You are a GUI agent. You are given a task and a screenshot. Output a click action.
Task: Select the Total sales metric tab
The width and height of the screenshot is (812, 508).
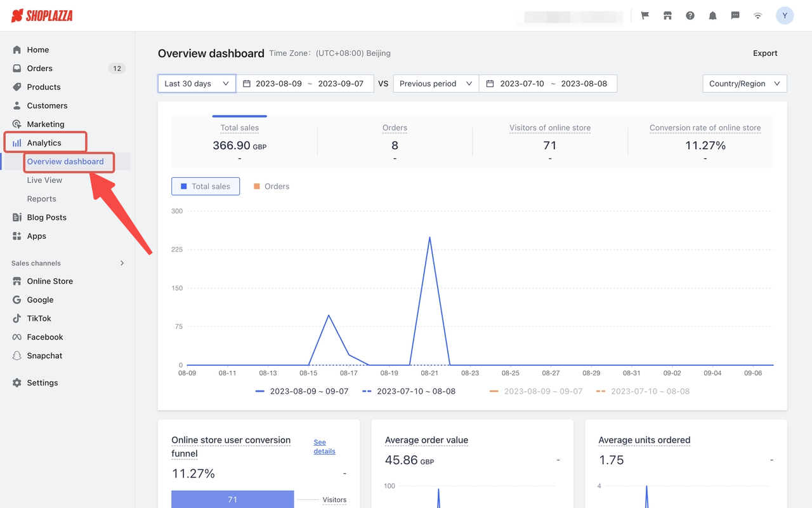[x=240, y=140]
